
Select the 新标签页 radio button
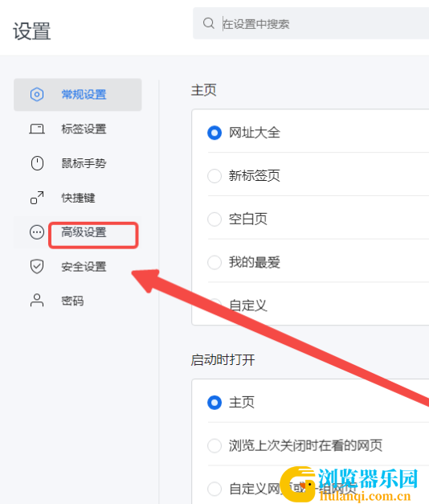214,176
